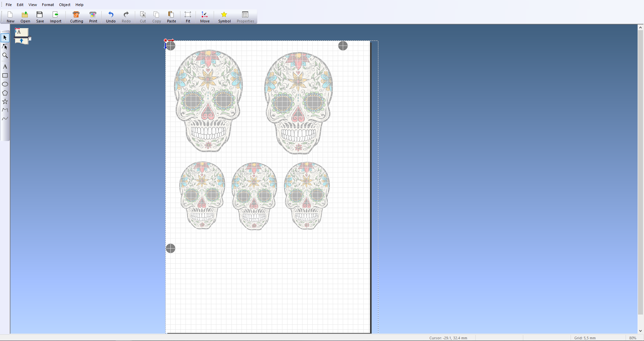This screenshot has height=341, width=644.
Task: Open the Symbol library star icon
Action: point(224,17)
